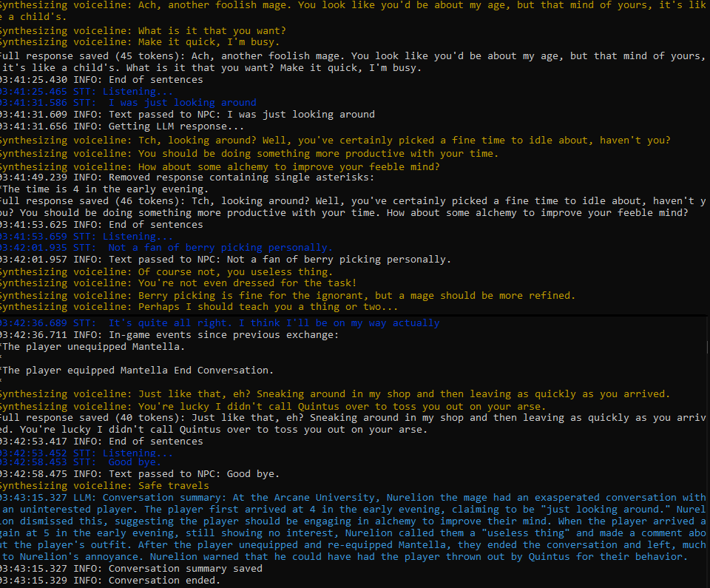Click top line 'Ach, another foolish mage. You look like'

354,5
